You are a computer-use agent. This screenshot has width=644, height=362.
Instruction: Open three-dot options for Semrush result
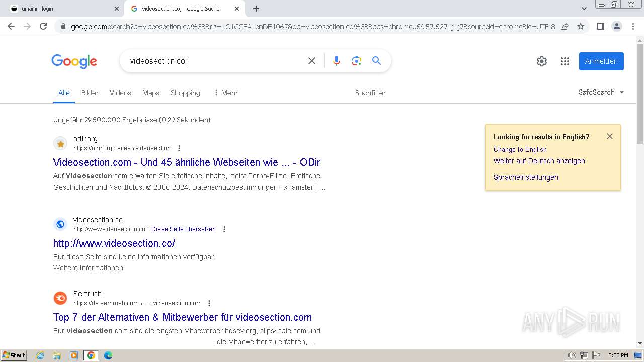tap(209, 303)
